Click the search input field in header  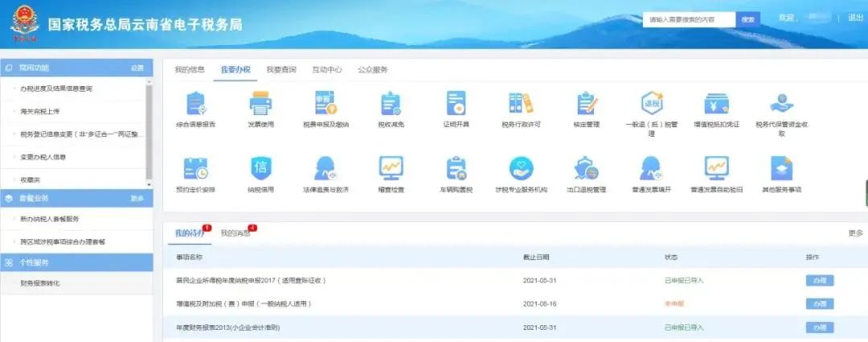[x=690, y=19]
